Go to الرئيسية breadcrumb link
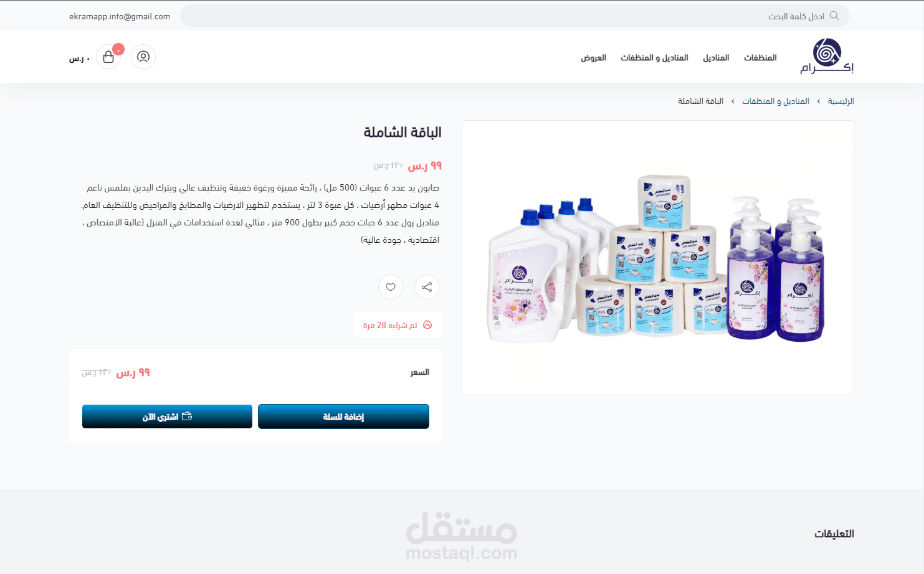The height and width of the screenshot is (574, 924). coord(841,101)
